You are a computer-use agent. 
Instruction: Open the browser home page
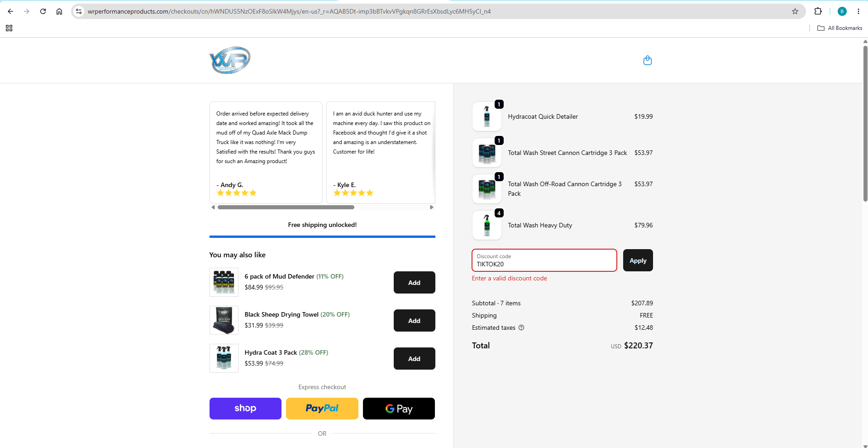[59, 11]
